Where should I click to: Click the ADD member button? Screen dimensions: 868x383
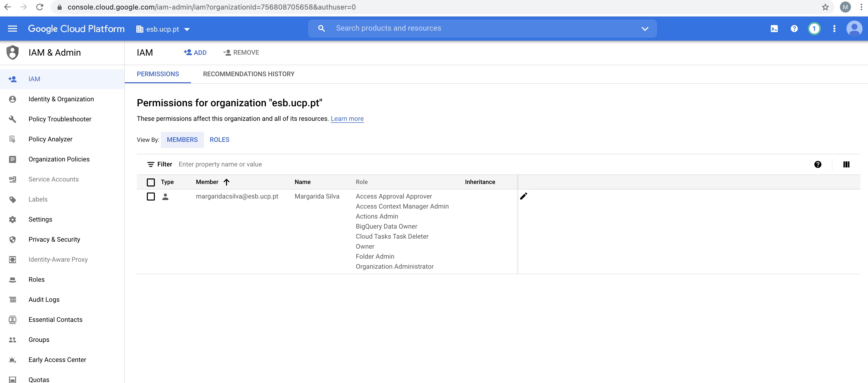click(195, 53)
